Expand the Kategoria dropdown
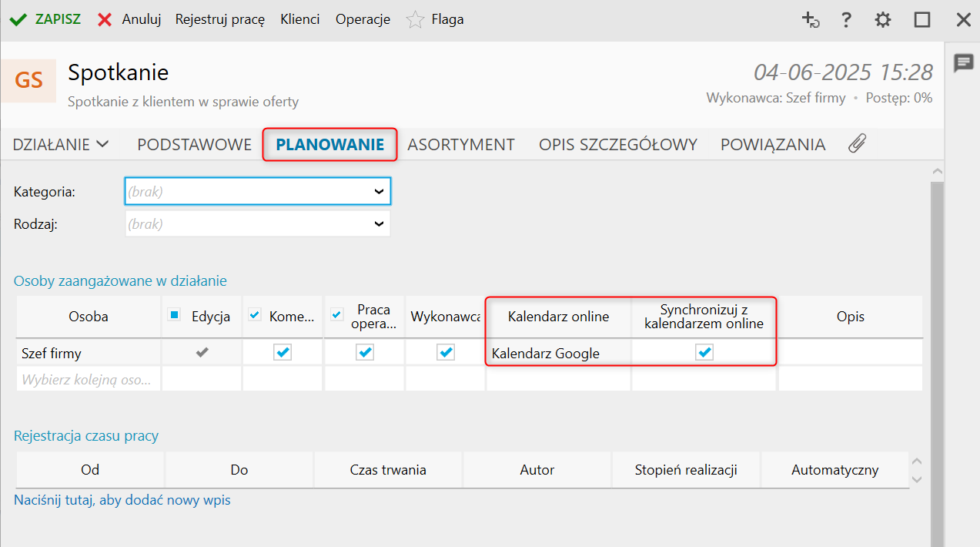 [379, 192]
